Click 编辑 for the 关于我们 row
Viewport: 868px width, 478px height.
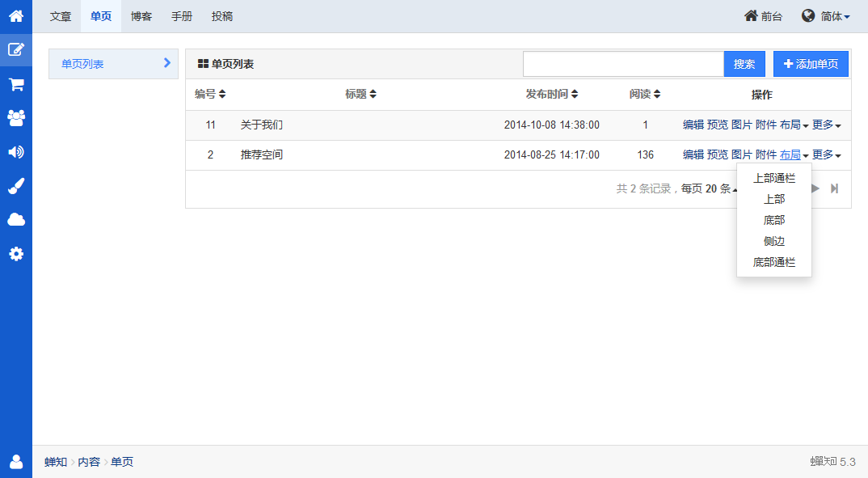coord(693,125)
